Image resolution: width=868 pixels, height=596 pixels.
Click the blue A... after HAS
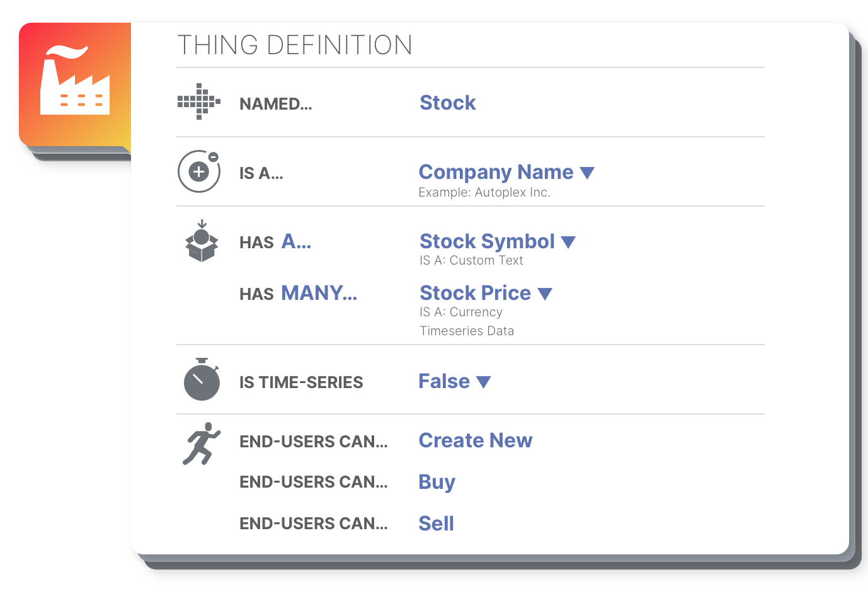pos(296,241)
